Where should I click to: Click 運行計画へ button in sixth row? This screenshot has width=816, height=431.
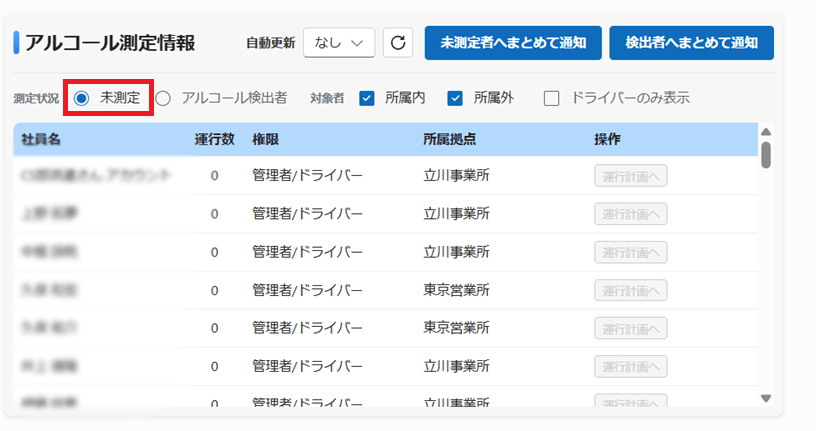[x=631, y=367]
